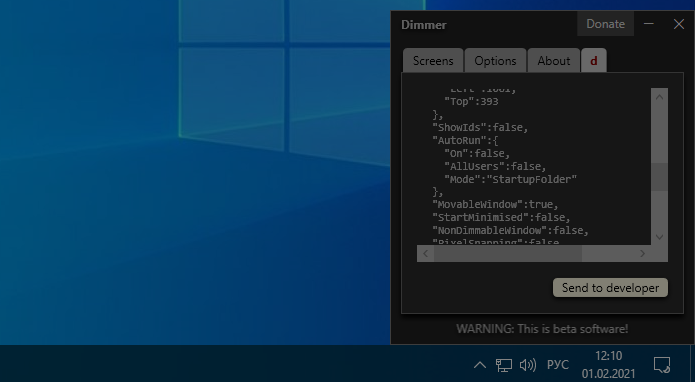695x382 pixels.
Task: Click the Donate button
Action: [605, 24]
